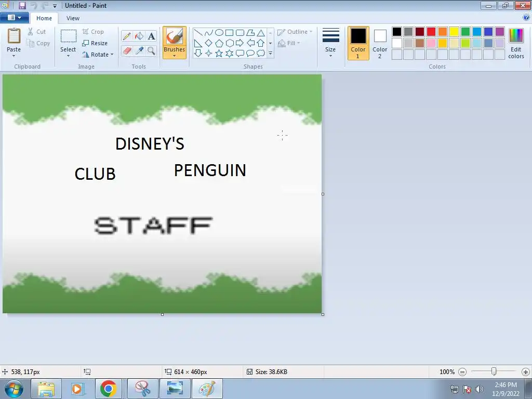This screenshot has width=532, height=399.
Task: Click the volume speaker tray icon
Action: 480,389
